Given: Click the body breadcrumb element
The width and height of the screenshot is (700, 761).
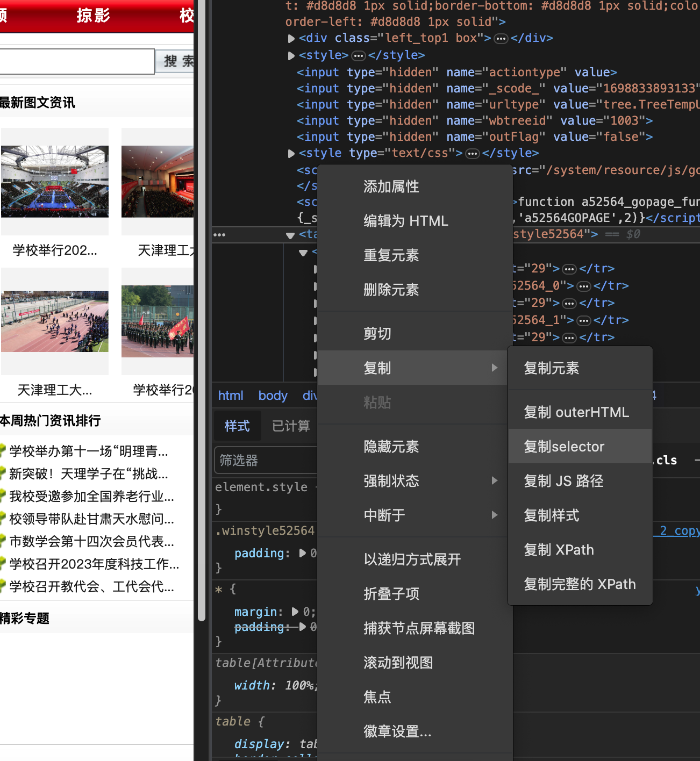Looking at the screenshot, I should 273,396.
